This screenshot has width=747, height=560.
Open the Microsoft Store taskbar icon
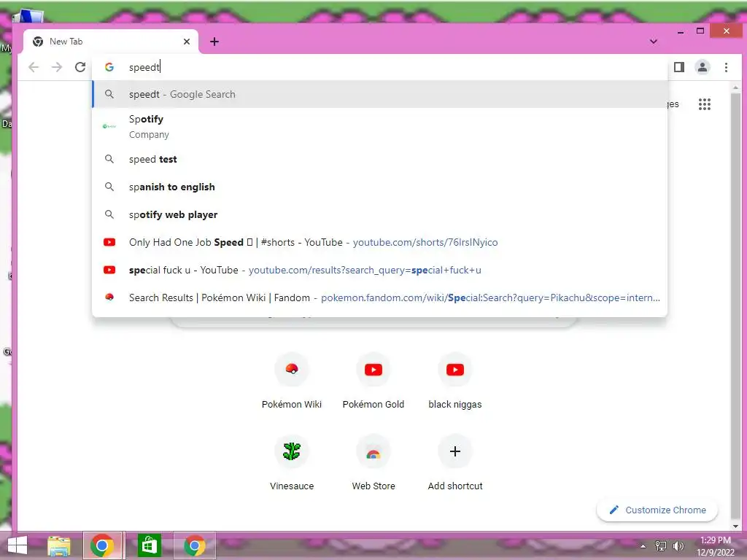tap(149, 545)
